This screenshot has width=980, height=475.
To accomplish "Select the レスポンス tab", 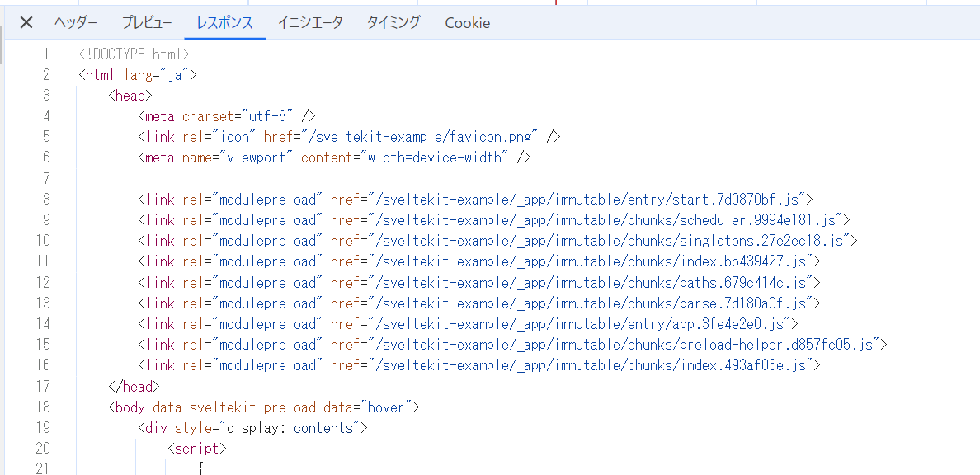I will pyautogui.click(x=225, y=23).
